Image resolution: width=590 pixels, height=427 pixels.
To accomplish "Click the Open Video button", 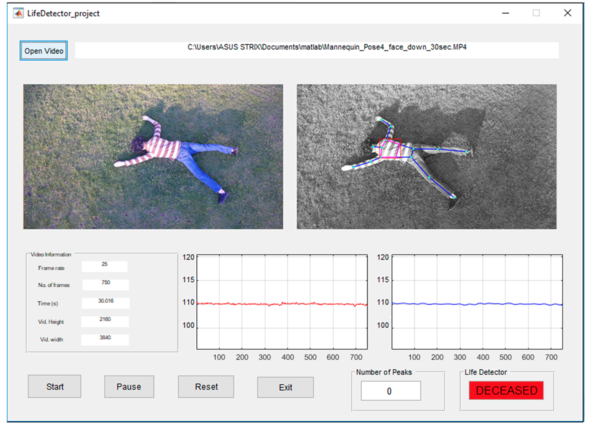I will 44,51.
